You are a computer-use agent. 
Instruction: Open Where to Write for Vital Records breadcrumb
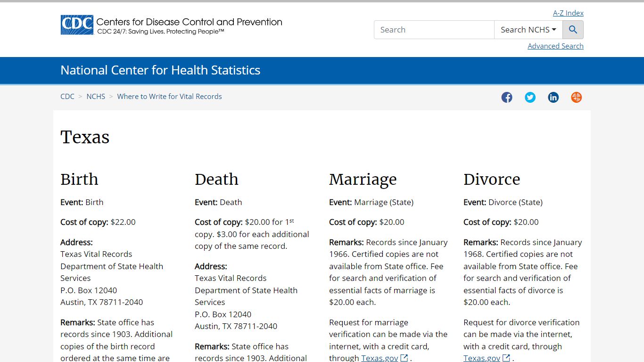169,96
